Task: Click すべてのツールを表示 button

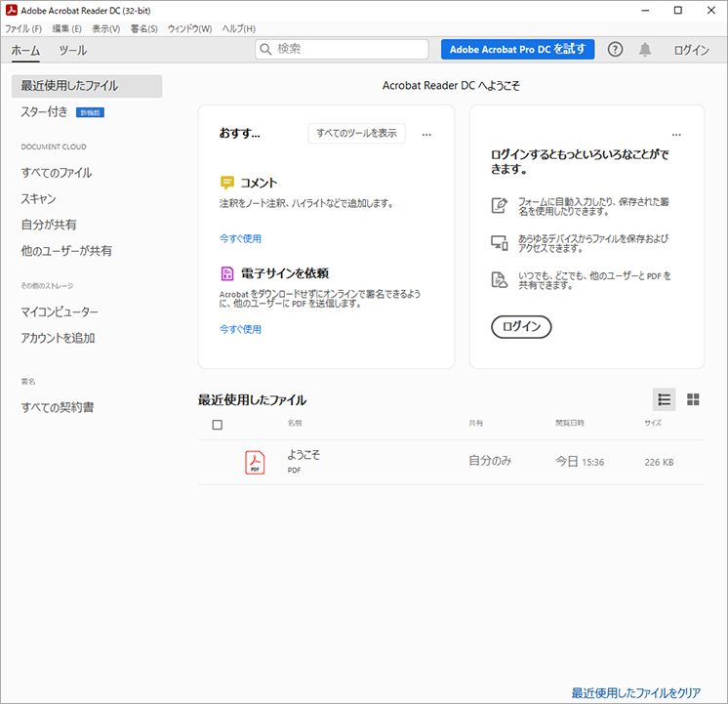Action: (356, 134)
